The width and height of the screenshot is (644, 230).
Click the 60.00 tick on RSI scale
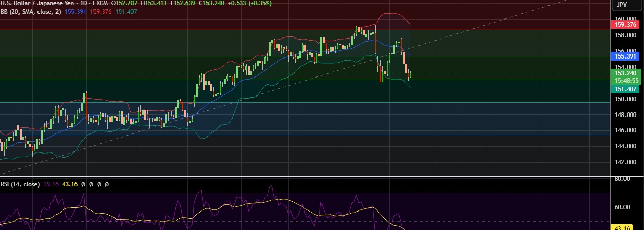(x=621, y=207)
